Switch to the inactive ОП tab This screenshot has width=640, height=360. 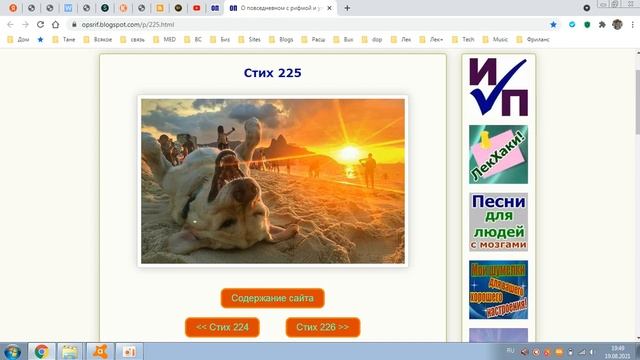pos(215,8)
